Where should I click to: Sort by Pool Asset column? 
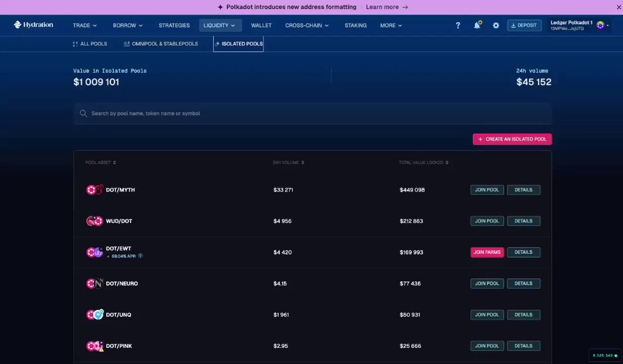click(100, 163)
